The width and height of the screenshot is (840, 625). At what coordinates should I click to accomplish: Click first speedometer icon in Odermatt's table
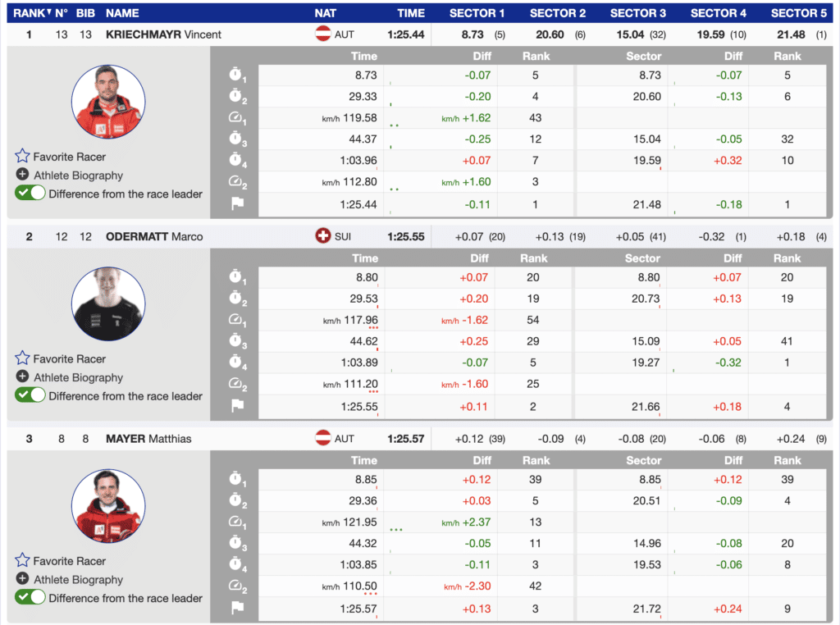click(237, 320)
